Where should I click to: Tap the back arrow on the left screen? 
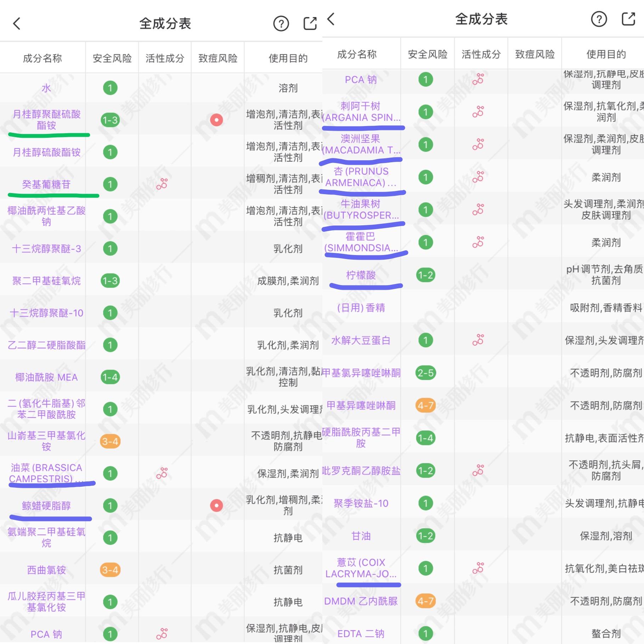pos(17,24)
